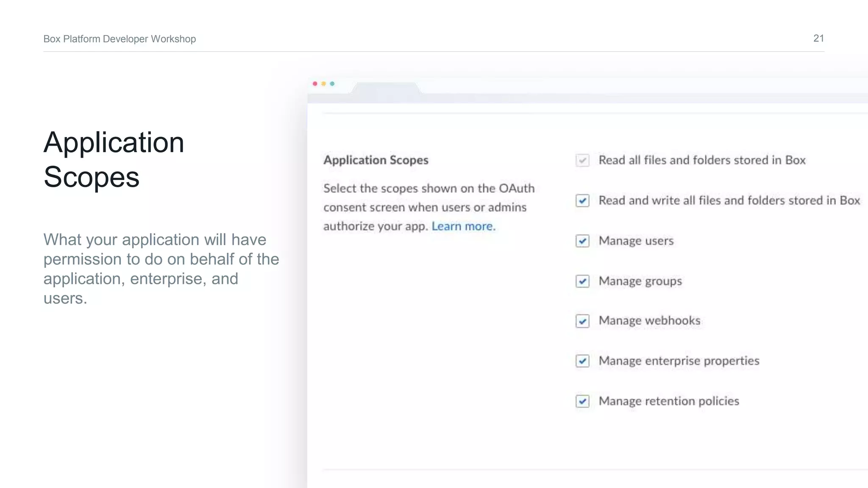Click the green maximize window dot
The width and height of the screenshot is (868, 488).
point(332,83)
